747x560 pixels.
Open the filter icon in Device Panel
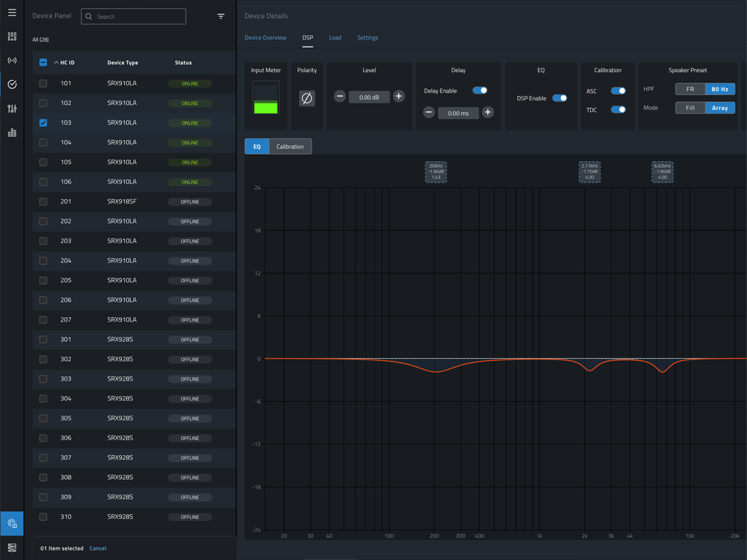point(220,15)
